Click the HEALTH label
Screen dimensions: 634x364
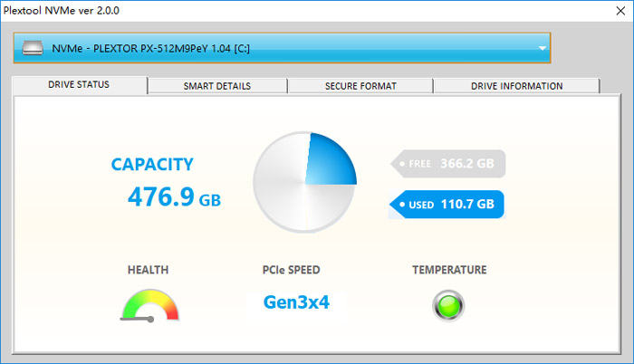click(148, 270)
